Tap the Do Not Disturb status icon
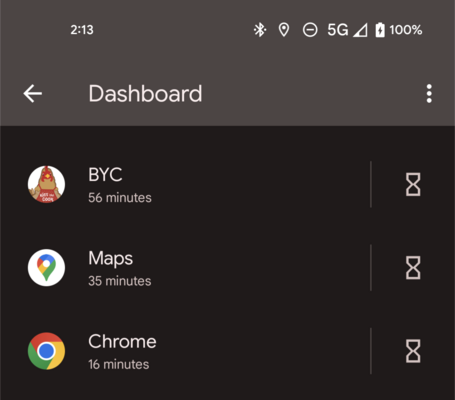The width and height of the screenshot is (455, 400). point(310,30)
